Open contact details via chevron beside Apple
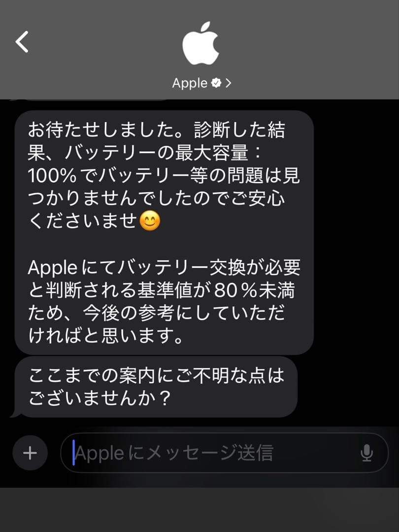Viewport: 399px width, 532px height. tap(229, 83)
